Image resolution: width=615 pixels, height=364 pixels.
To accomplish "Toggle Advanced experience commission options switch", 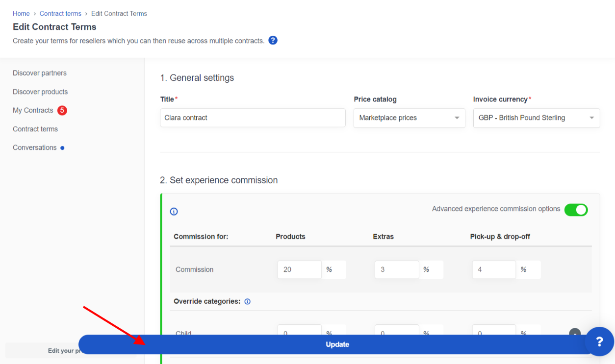I will click(x=576, y=210).
